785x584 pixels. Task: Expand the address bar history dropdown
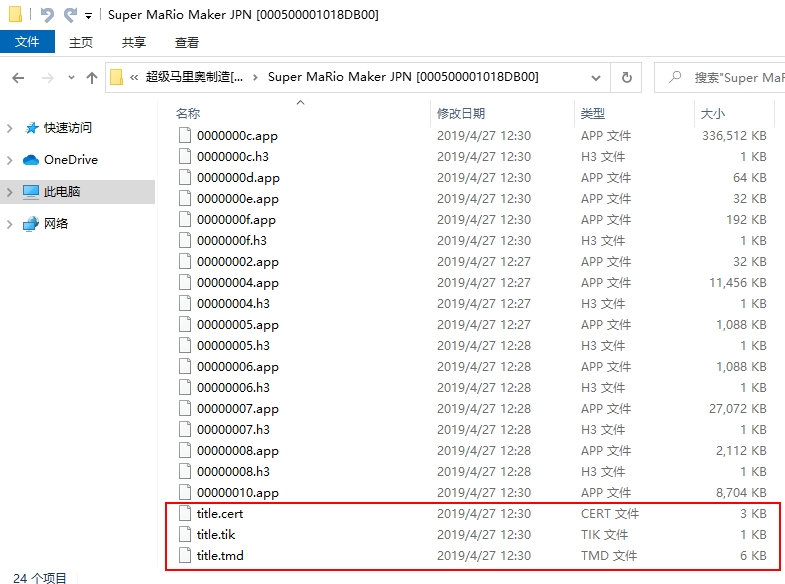[x=596, y=78]
